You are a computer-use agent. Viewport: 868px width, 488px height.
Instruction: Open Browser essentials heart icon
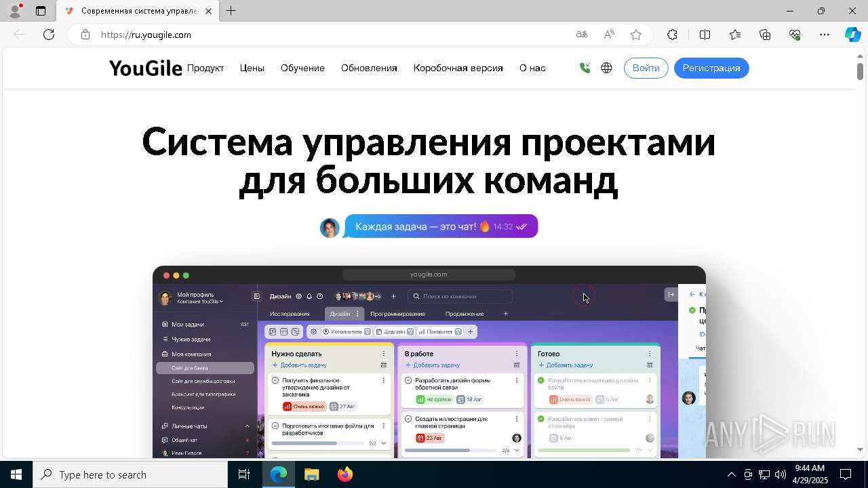pyautogui.click(x=795, y=35)
